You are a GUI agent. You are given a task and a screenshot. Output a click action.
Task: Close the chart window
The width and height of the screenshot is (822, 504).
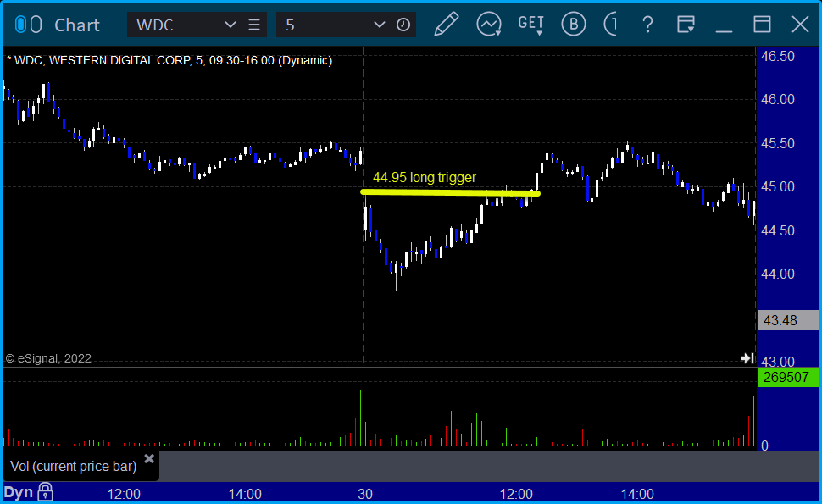[800, 25]
